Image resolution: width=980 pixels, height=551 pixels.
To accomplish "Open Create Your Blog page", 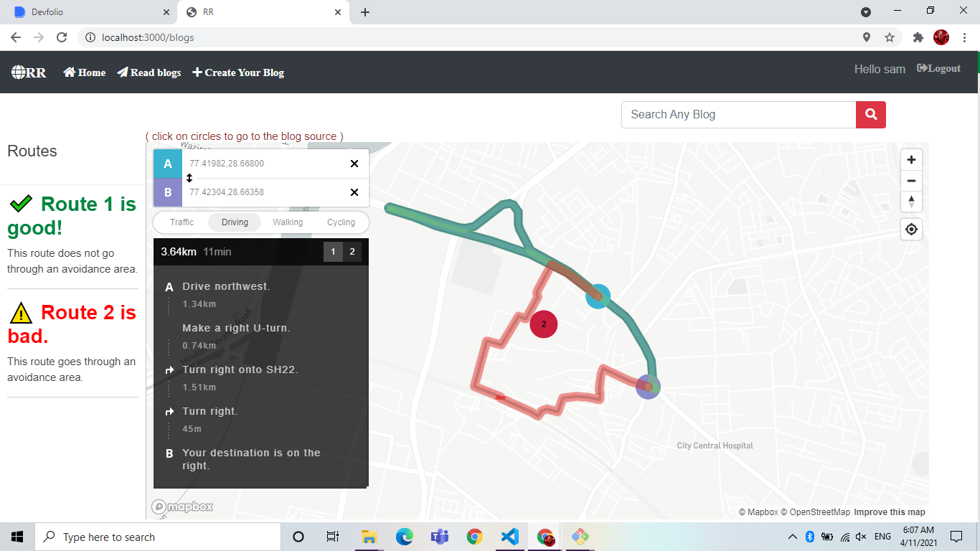I will pos(238,72).
